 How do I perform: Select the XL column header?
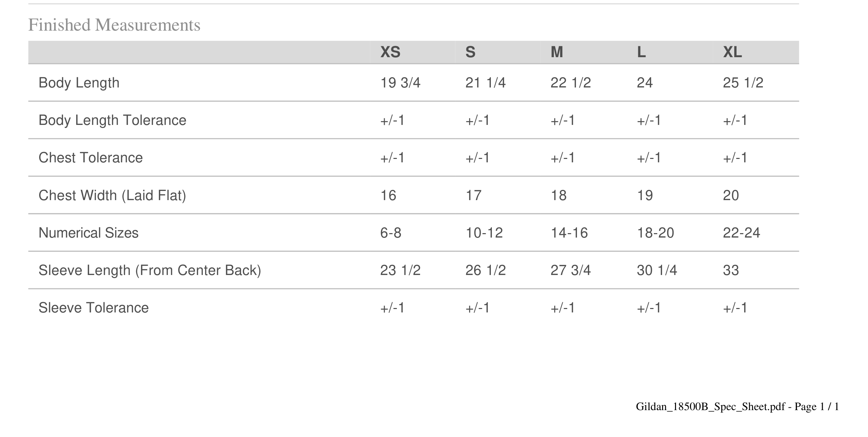click(x=732, y=52)
